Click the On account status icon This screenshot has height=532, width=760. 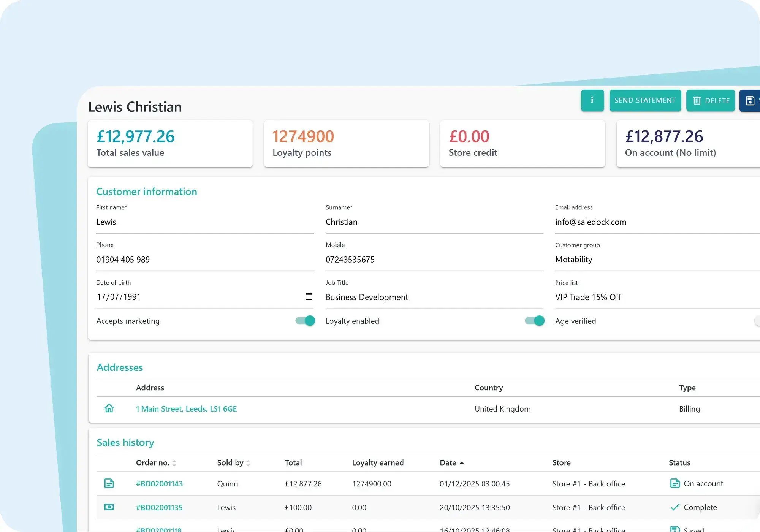click(x=675, y=483)
